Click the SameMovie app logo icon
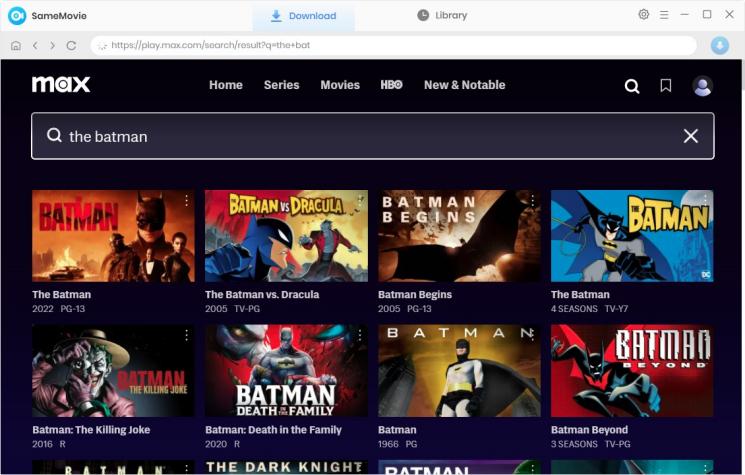Image resolution: width=745 pixels, height=475 pixels. point(17,16)
